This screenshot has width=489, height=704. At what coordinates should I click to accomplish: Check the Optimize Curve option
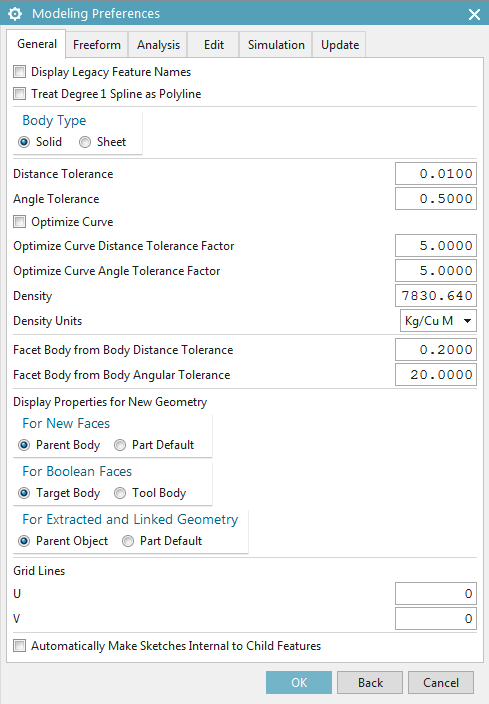(19, 222)
